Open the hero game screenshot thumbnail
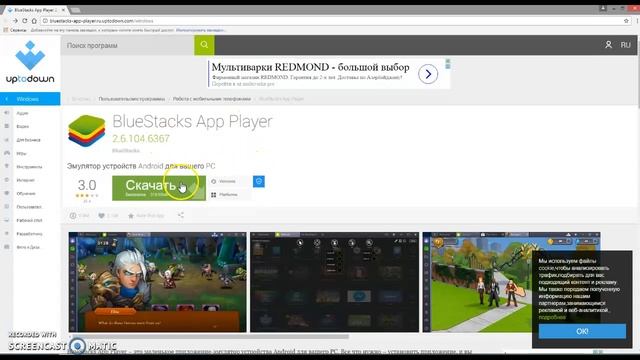The width and height of the screenshot is (640, 360). (x=158, y=282)
